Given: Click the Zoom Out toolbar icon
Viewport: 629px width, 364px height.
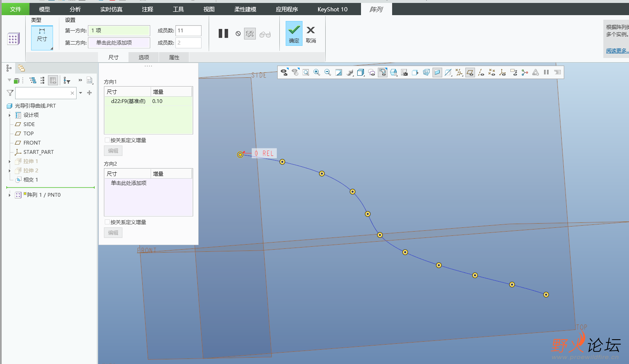Looking at the screenshot, I should [x=328, y=72].
